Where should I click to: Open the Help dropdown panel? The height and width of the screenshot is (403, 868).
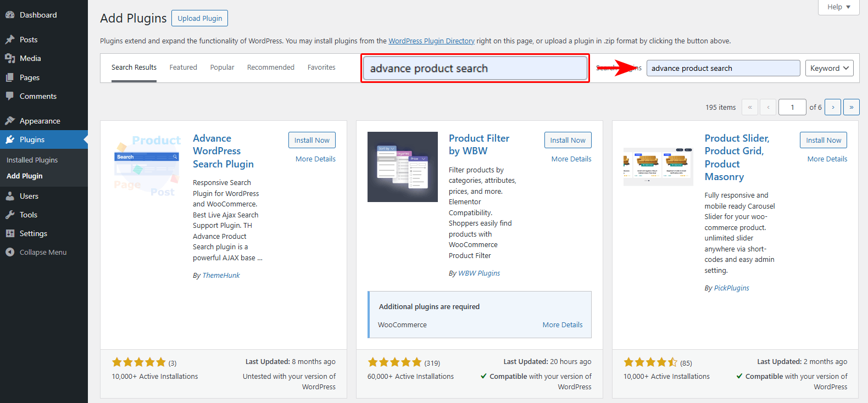(839, 7)
